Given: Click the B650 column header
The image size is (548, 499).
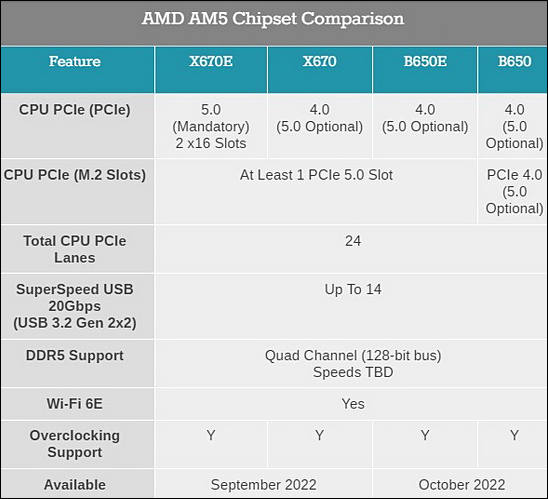Looking at the screenshot, I should click(x=514, y=62).
